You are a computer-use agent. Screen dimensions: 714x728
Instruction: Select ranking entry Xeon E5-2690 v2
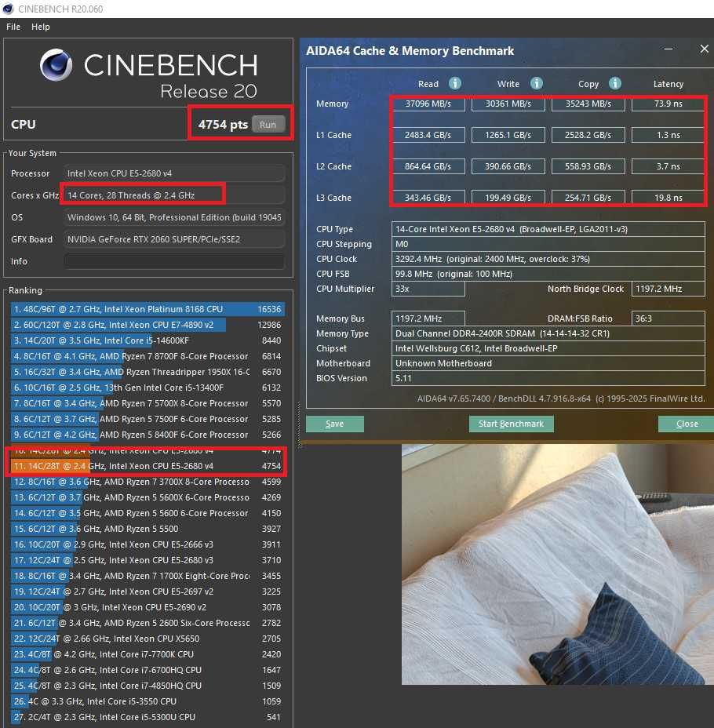[148, 607]
